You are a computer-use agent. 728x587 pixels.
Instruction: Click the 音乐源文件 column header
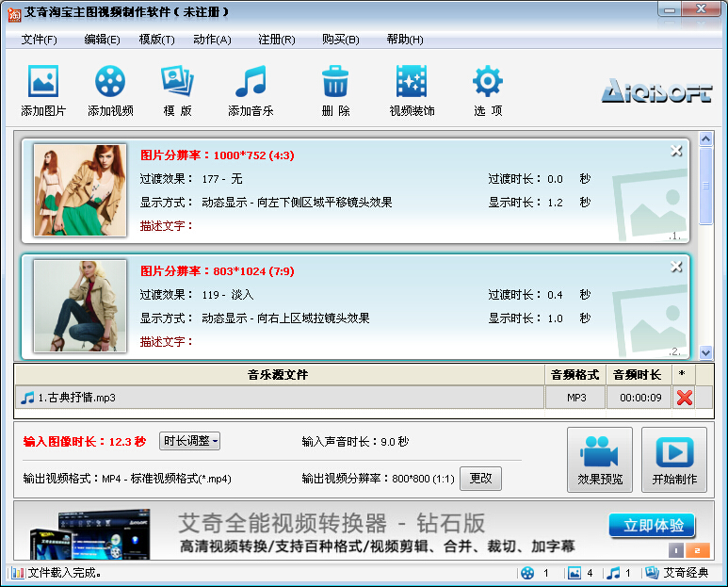278,375
